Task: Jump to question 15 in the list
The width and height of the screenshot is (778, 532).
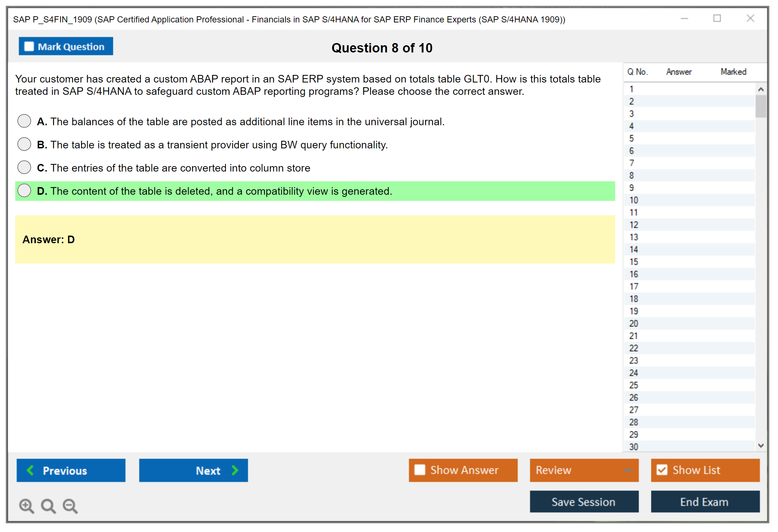Action: pos(634,262)
